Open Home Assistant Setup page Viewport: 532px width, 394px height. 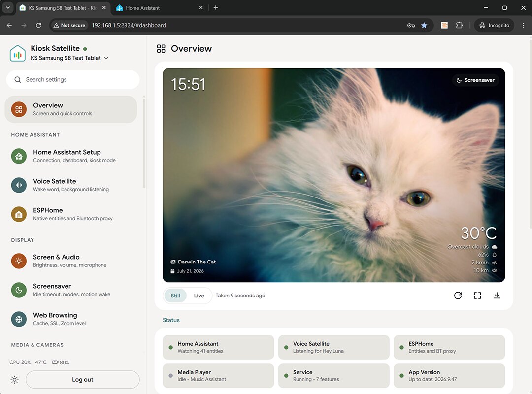tap(71, 156)
